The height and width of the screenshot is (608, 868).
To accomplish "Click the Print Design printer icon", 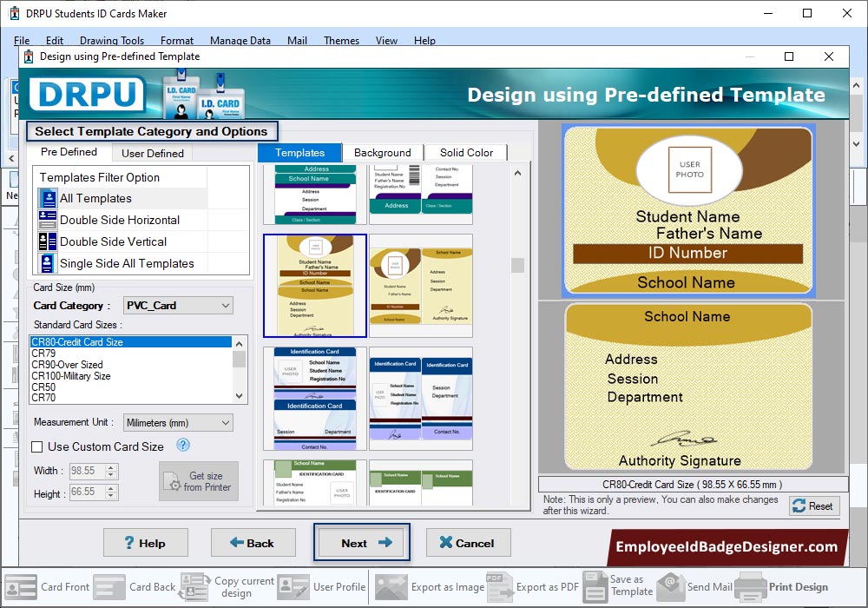I will [x=750, y=587].
